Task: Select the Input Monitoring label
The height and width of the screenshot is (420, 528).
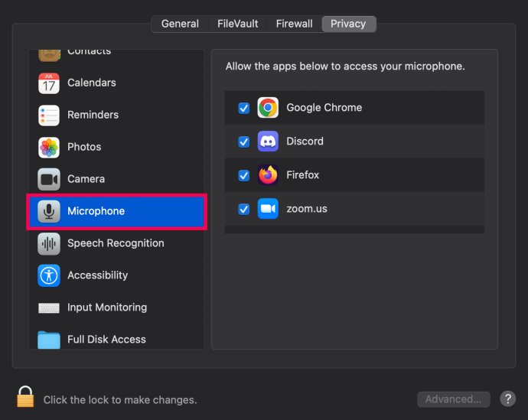Action: pyautogui.click(x=107, y=308)
